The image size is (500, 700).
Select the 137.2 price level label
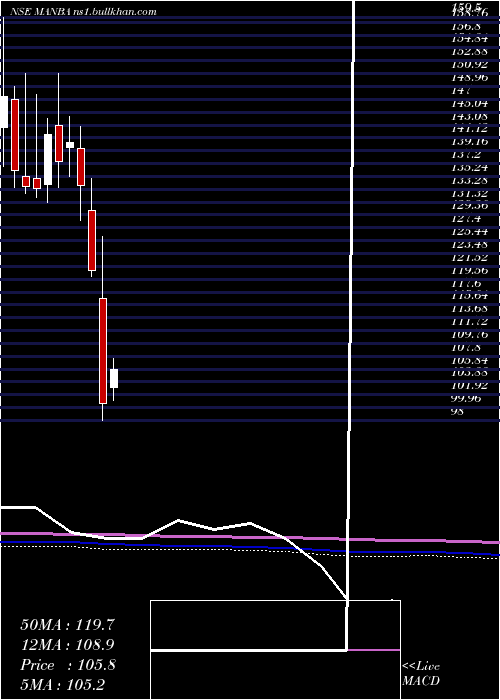466,155
